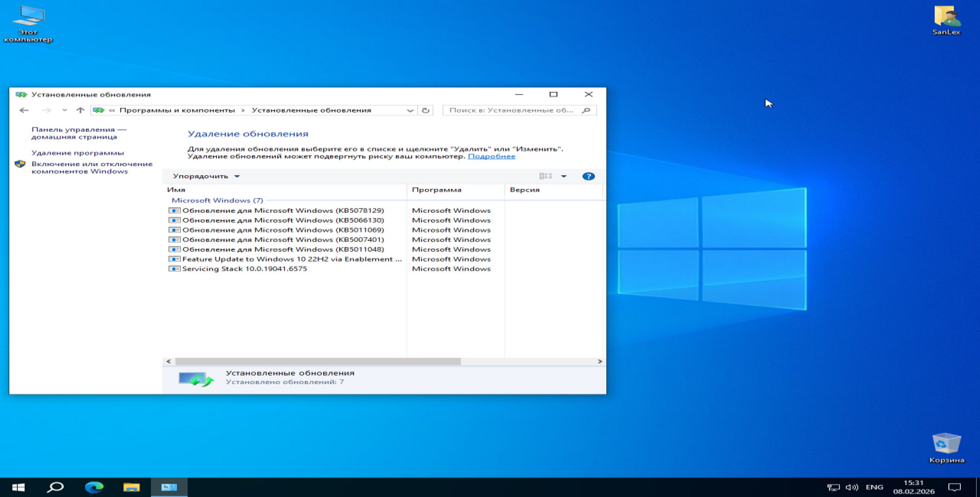Go to 'Удаление программы' link
Screen dimensions: 980x497
pyautogui.click(x=78, y=153)
